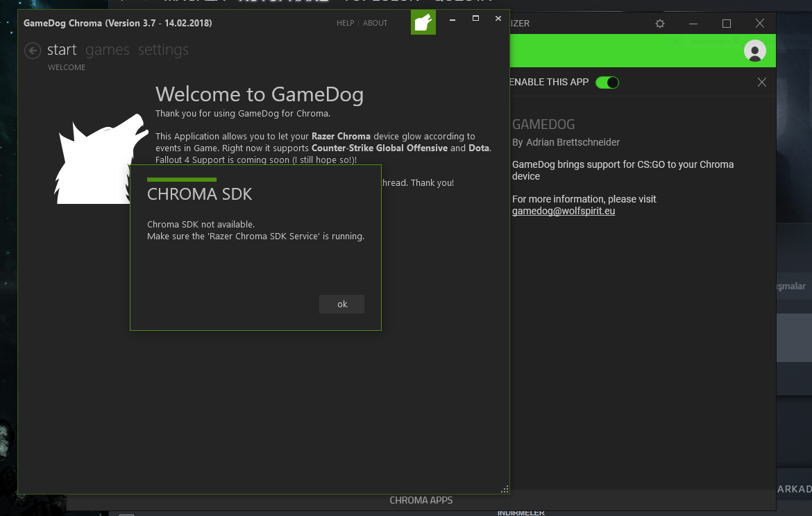Close the GameDog Chroma window
The width and height of the screenshot is (812, 516).
click(498, 18)
